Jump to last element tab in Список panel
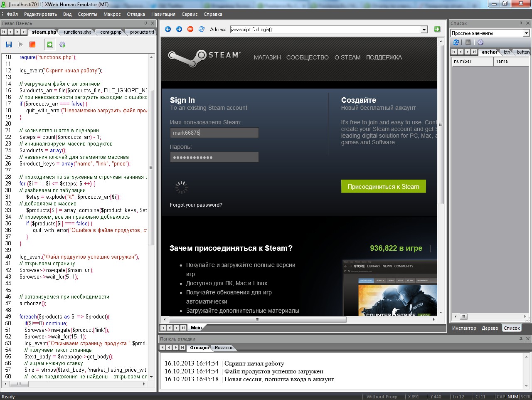Viewport: 532px width, 400px height. coord(474,52)
